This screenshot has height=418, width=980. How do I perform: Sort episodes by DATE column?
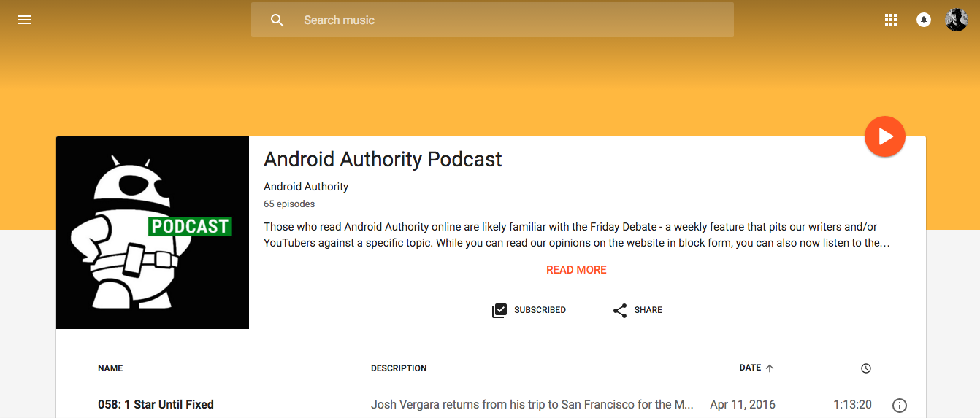click(x=750, y=368)
